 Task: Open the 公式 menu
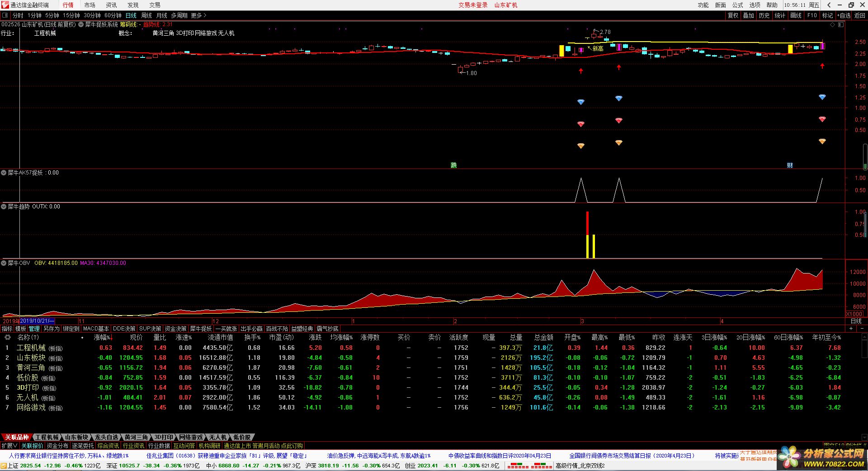pos(738,5)
